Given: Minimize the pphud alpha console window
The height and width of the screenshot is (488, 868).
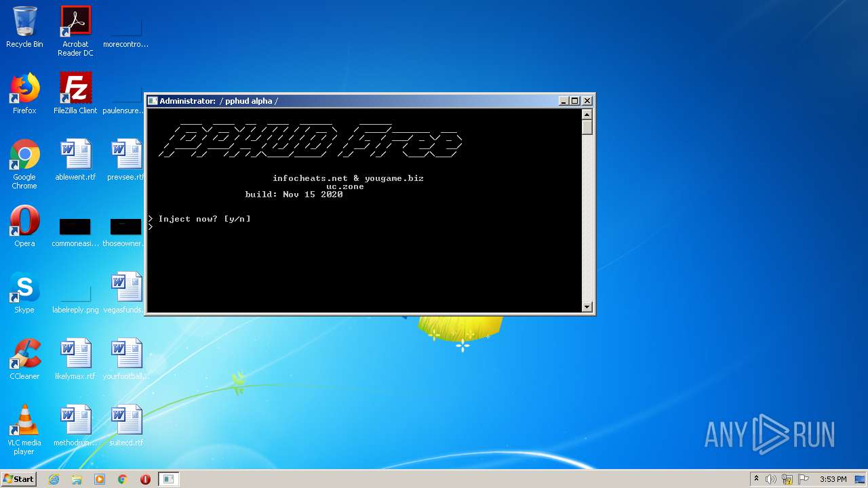Looking at the screenshot, I should 564,101.
